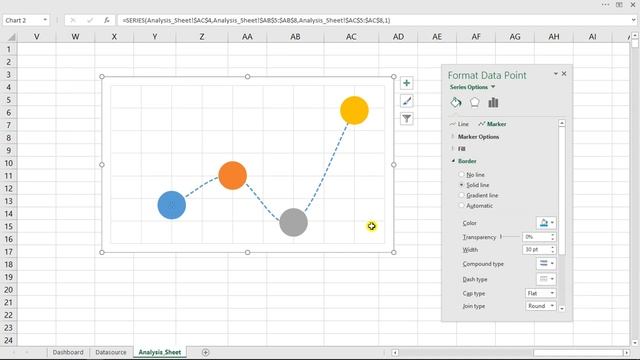Increase the Transparency value stepper
640x360 pixels.
click(553, 235)
